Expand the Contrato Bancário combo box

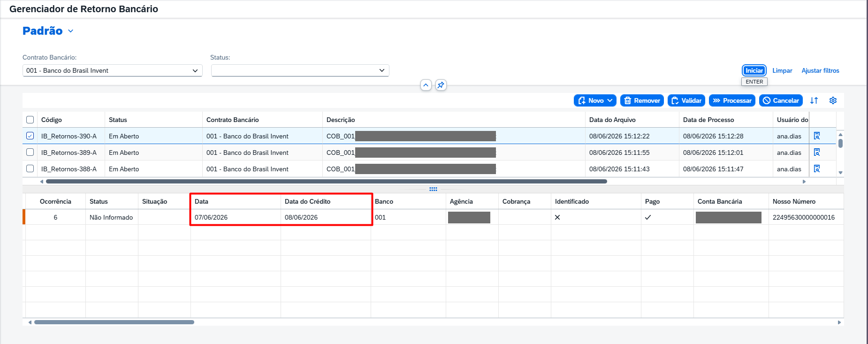point(195,70)
